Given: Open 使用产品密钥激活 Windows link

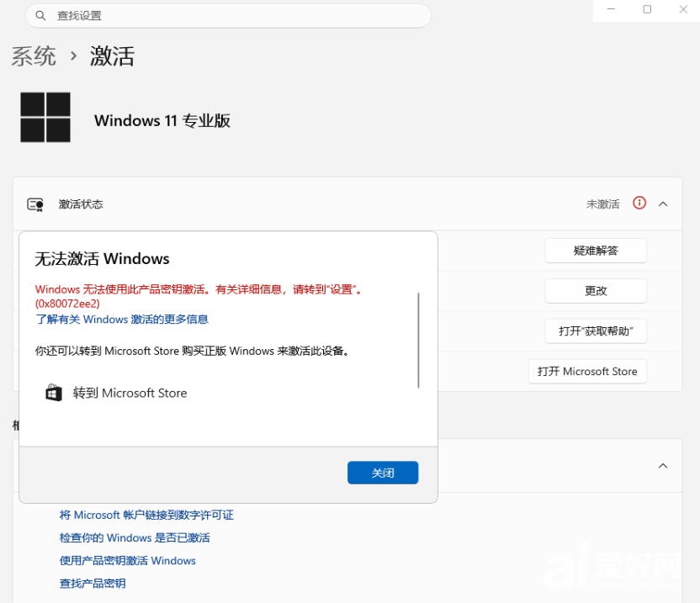Looking at the screenshot, I should click(x=127, y=561).
